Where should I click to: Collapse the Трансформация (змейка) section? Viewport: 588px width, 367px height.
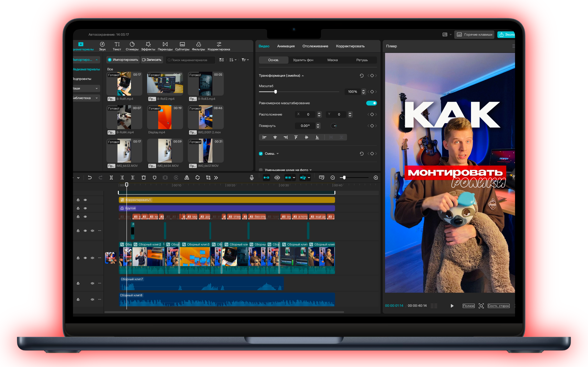pos(303,76)
